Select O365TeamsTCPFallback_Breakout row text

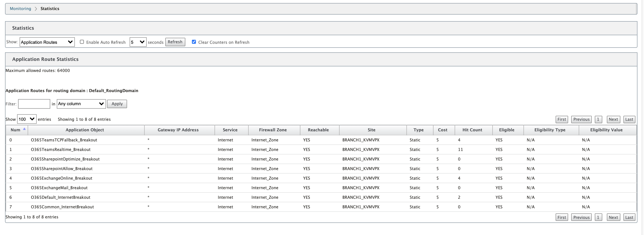(64, 140)
